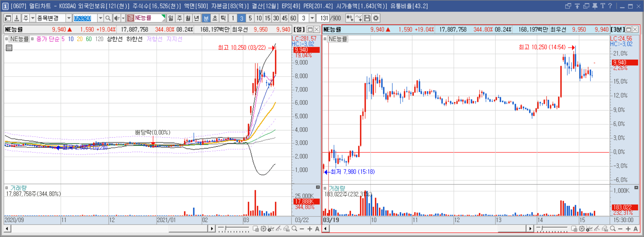
Task: Open the dropdown beside the speaker icon
Action: 123,18
